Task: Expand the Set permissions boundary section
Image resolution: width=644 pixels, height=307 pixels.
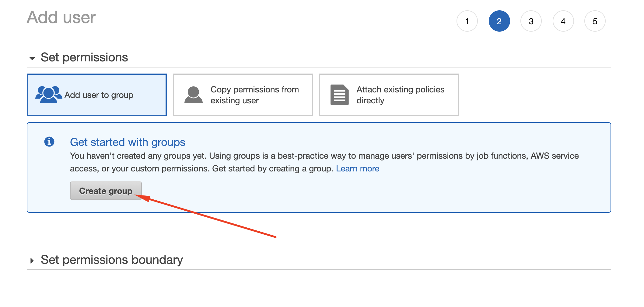Action: click(32, 260)
